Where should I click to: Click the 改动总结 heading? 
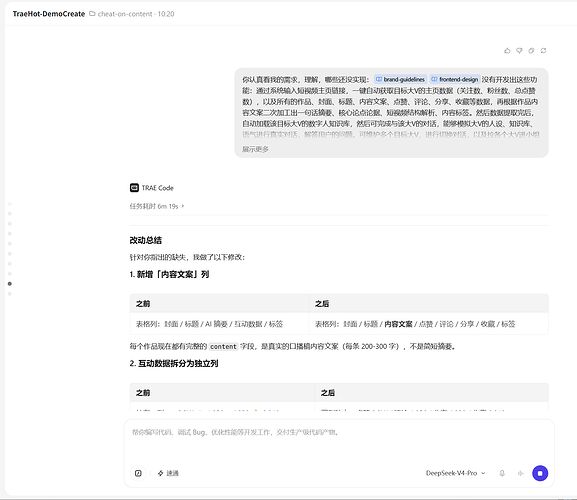(x=146, y=240)
